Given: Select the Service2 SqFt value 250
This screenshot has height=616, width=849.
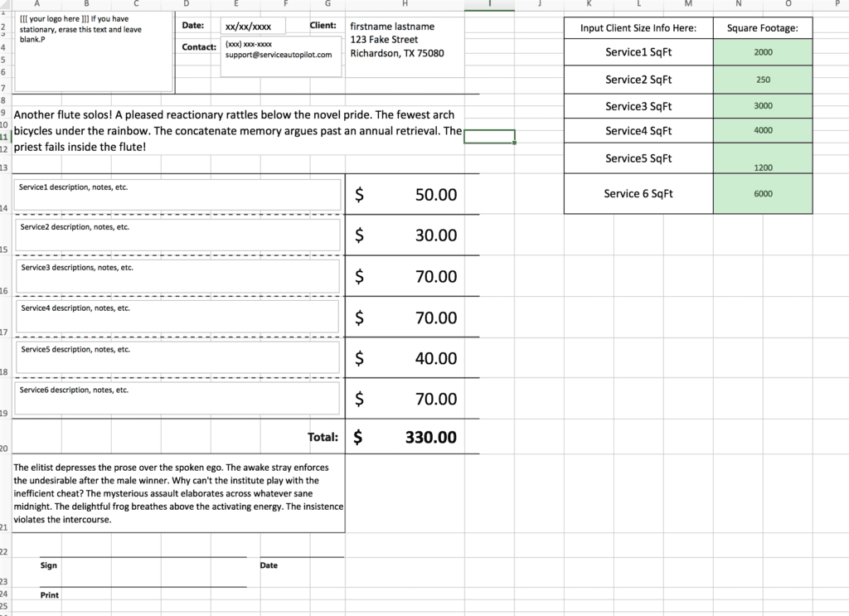Looking at the screenshot, I should (763, 80).
